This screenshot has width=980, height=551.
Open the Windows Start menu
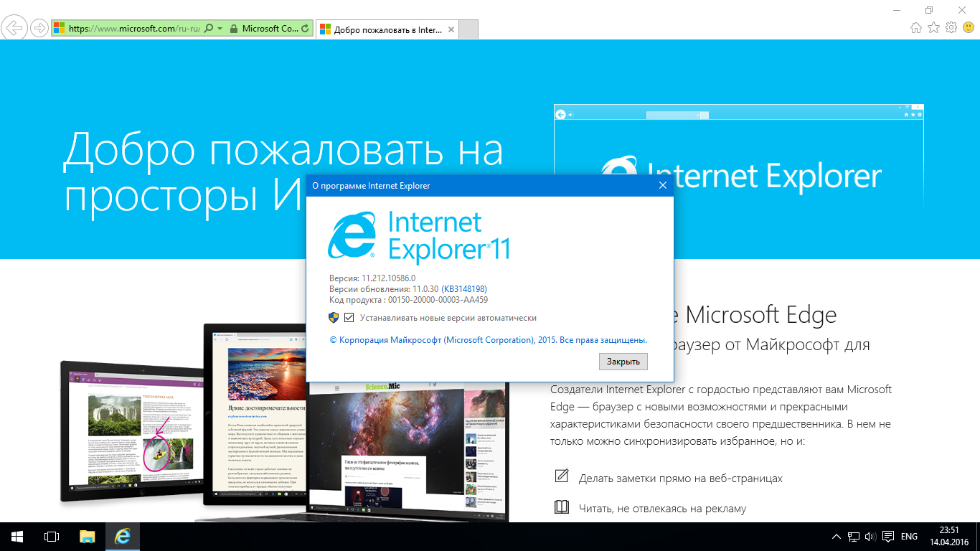coord(17,537)
